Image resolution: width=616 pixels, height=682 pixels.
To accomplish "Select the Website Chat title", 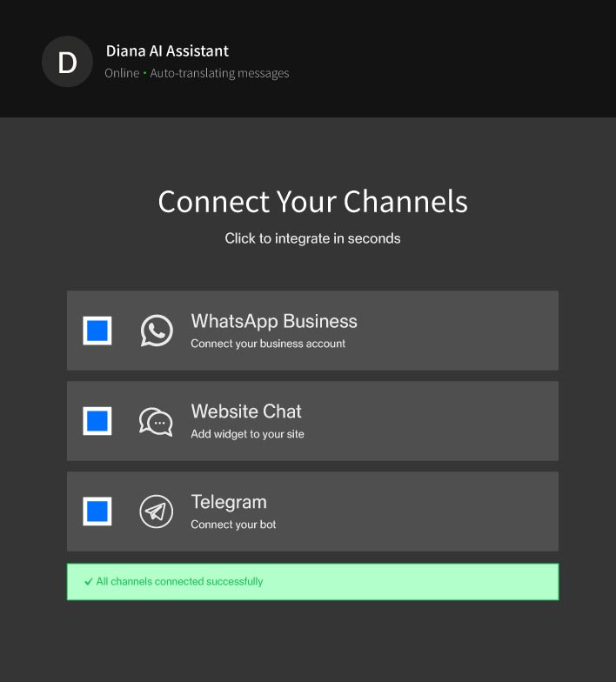I will point(246,411).
